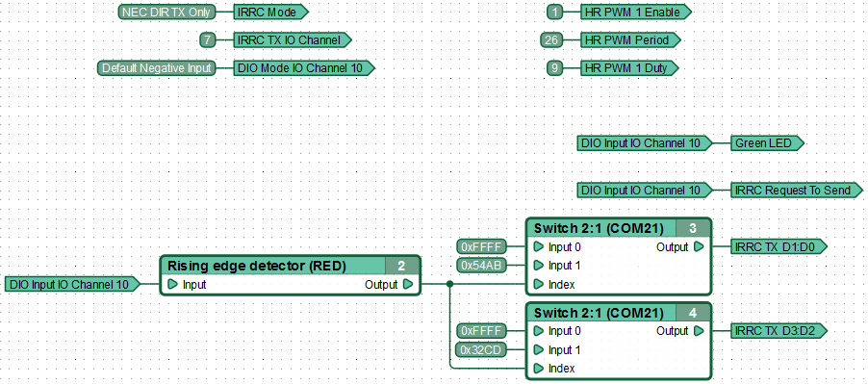
Task: Select the constant value 7
Action: click(207, 39)
